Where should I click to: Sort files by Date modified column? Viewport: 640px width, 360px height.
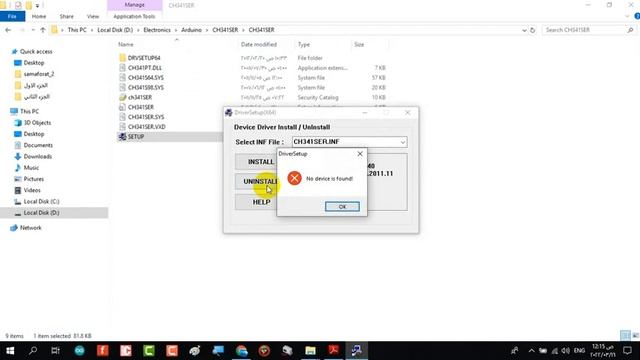click(x=259, y=44)
